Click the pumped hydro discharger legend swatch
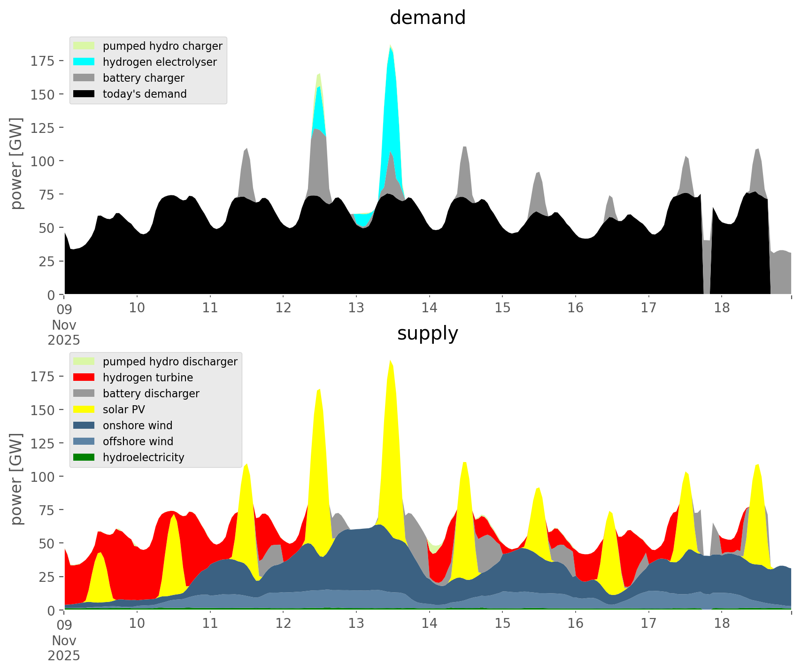801x672 pixels. [x=84, y=362]
